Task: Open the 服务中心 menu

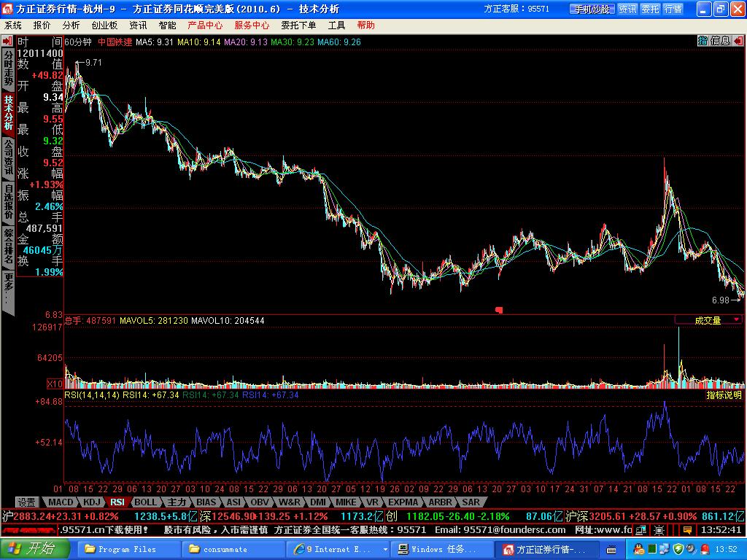Action: pos(252,26)
